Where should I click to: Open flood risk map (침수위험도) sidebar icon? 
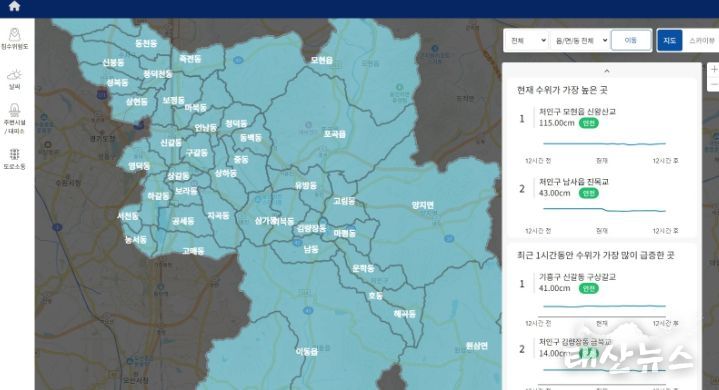tap(15, 38)
